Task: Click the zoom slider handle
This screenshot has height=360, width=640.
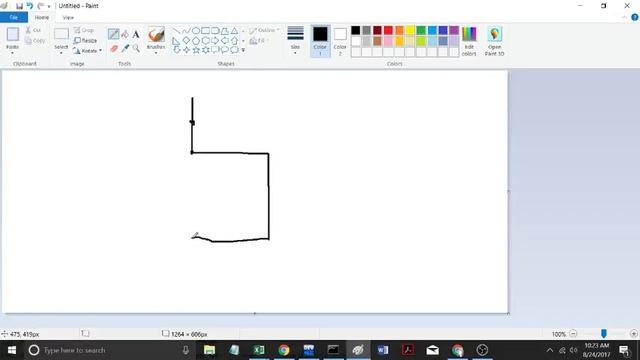Action: click(x=603, y=333)
